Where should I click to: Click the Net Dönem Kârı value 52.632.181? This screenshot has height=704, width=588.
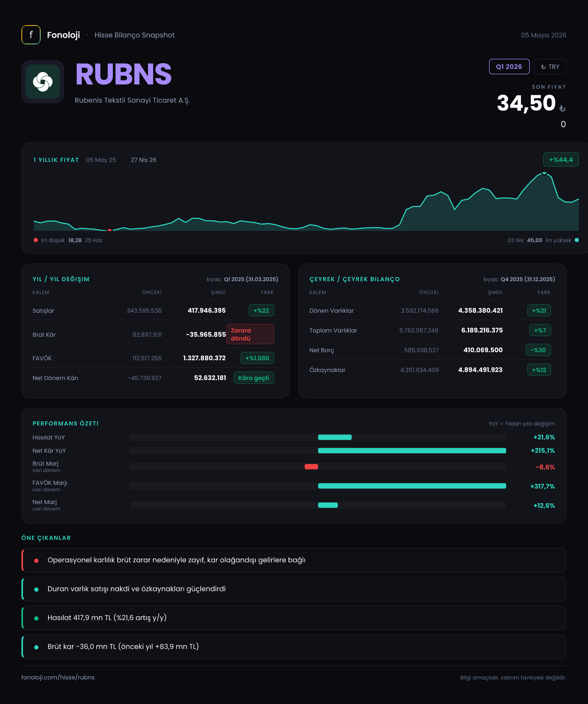[210, 378]
